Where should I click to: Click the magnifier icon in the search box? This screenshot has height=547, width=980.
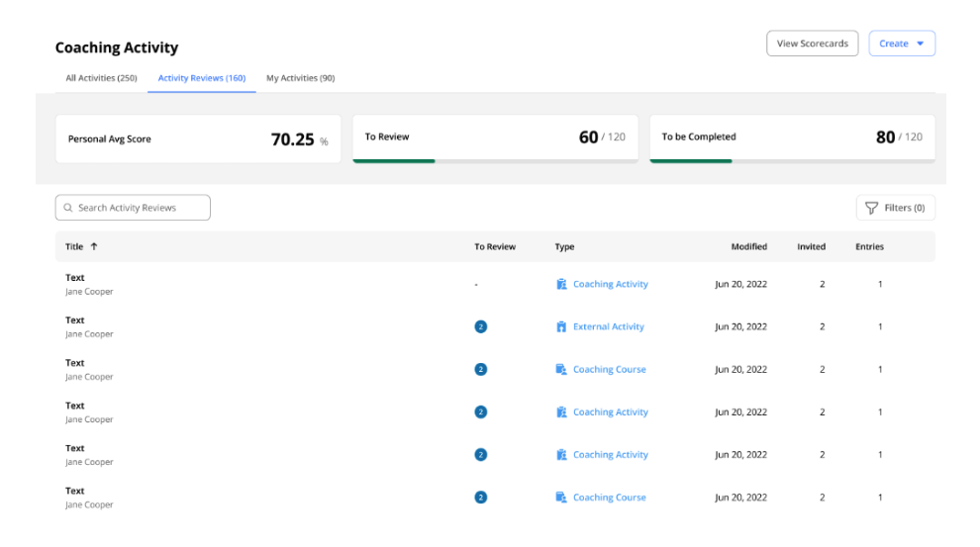(68, 208)
